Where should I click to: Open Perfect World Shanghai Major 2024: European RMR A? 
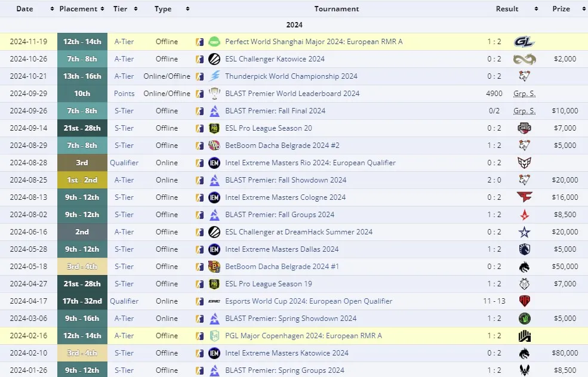tap(313, 42)
